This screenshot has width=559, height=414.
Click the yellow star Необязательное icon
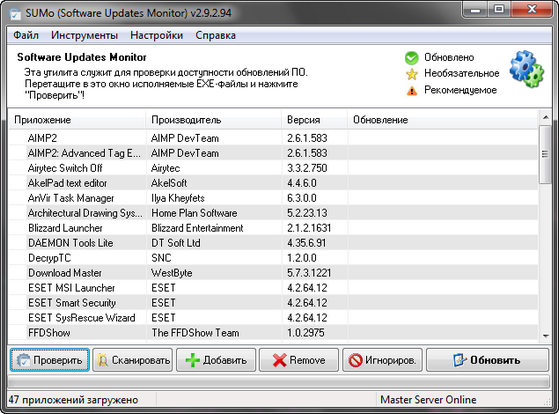coord(411,74)
